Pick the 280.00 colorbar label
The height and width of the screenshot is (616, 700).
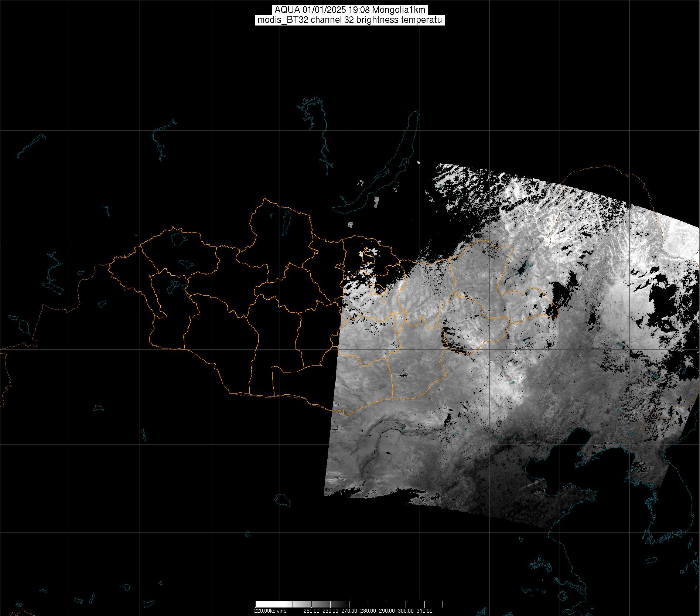(368, 611)
